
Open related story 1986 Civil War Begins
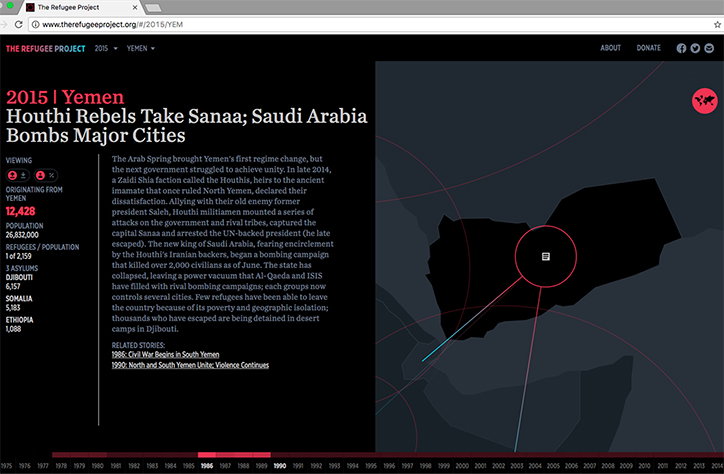coord(165,354)
